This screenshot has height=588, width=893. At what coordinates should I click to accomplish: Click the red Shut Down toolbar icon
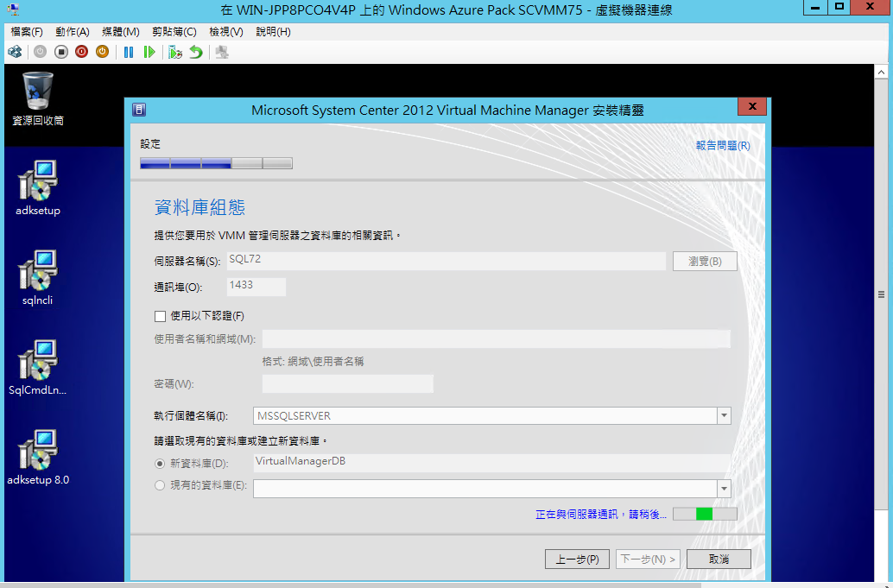pyautogui.click(x=81, y=52)
